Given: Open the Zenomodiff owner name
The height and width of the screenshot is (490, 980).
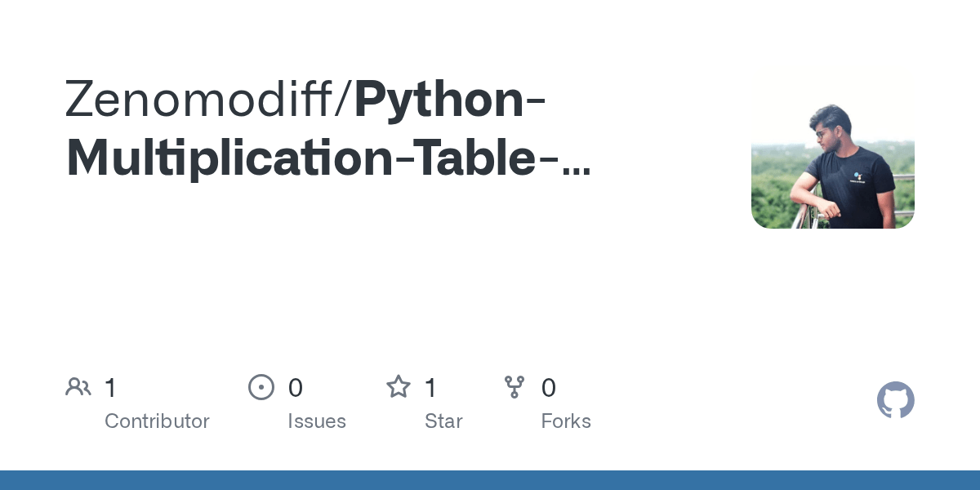Looking at the screenshot, I should click(x=201, y=99).
